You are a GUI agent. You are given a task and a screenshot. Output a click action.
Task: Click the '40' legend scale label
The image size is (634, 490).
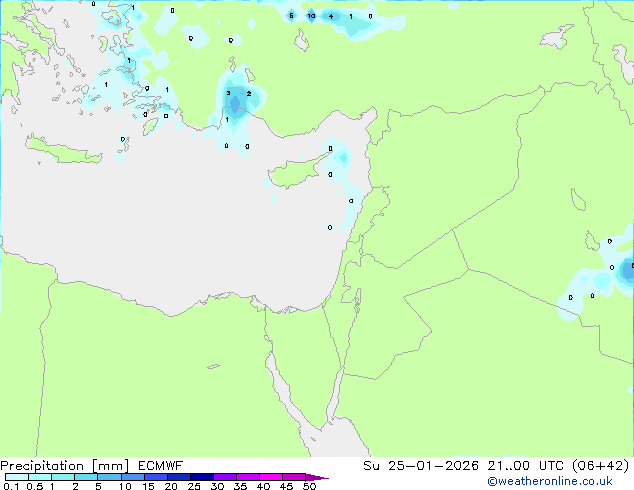tap(263, 486)
